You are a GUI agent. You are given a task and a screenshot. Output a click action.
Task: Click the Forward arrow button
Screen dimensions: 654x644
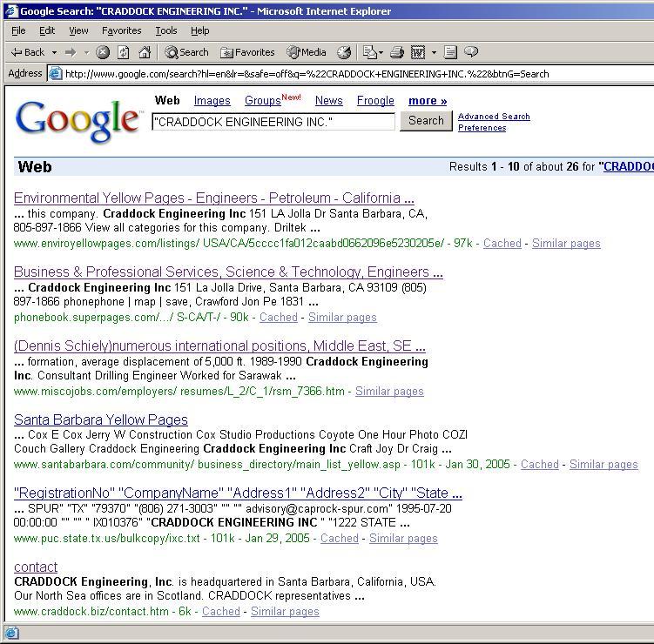71,52
